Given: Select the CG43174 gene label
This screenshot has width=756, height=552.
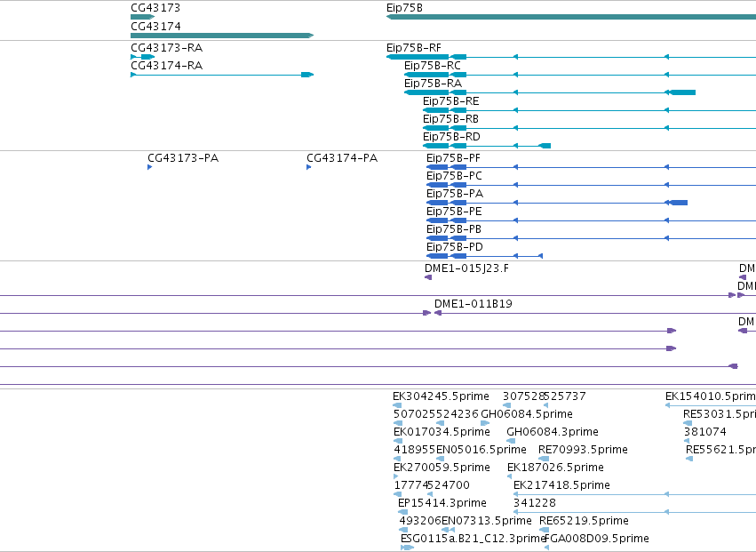Looking at the screenshot, I should [155, 26].
